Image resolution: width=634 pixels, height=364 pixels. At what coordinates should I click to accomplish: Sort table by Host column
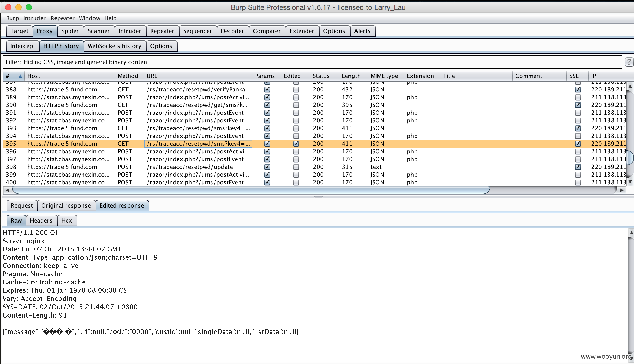pyautogui.click(x=70, y=76)
